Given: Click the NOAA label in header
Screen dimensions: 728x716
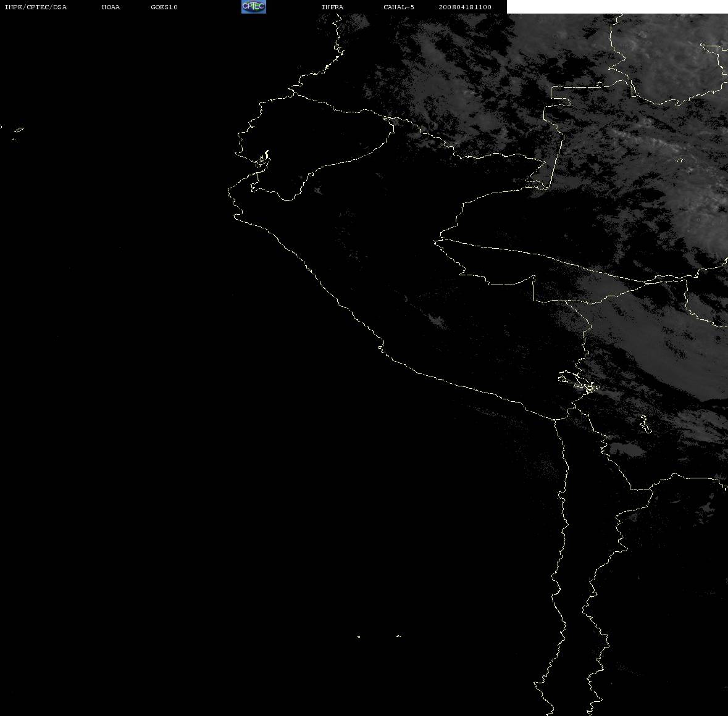Looking at the screenshot, I should coord(111,7).
